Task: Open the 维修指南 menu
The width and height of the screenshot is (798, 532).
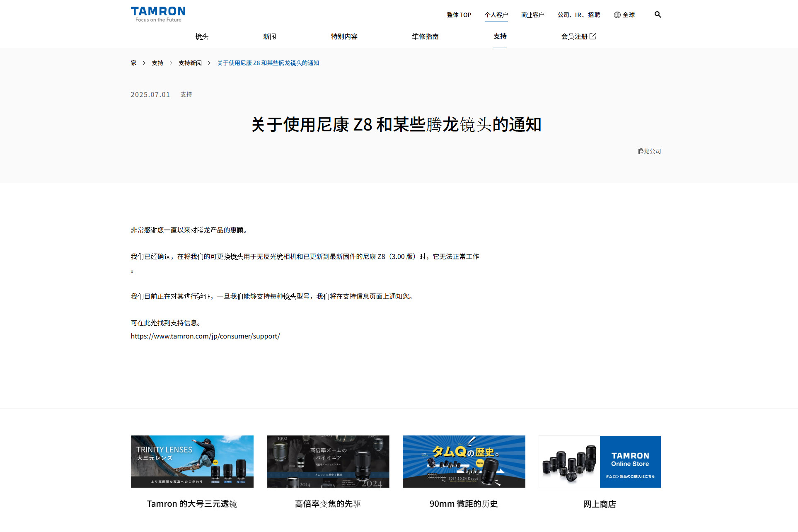Action: point(425,36)
